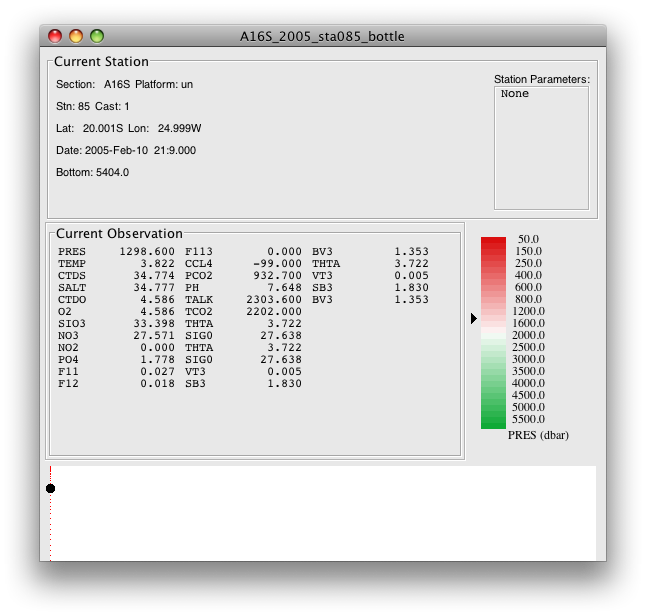Click the Bottom: 5404.0 depth text
The image size is (646, 616).
click(92, 172)
